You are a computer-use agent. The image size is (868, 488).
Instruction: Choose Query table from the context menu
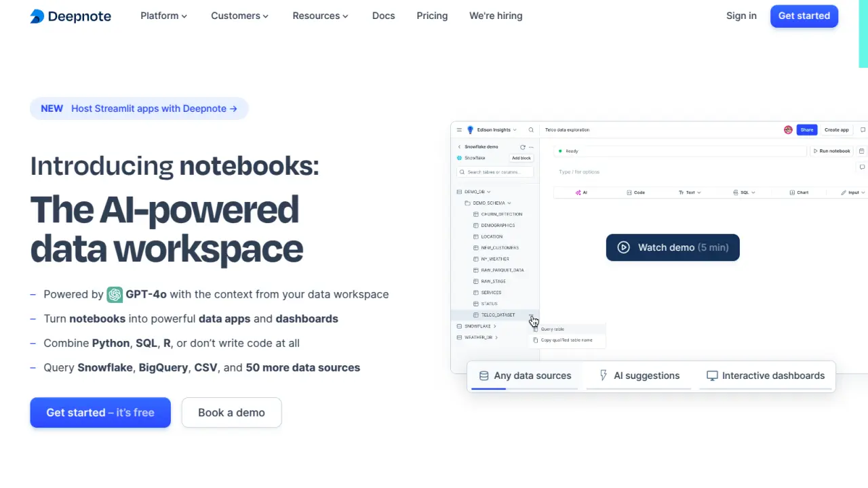click(x=568, y=329)
